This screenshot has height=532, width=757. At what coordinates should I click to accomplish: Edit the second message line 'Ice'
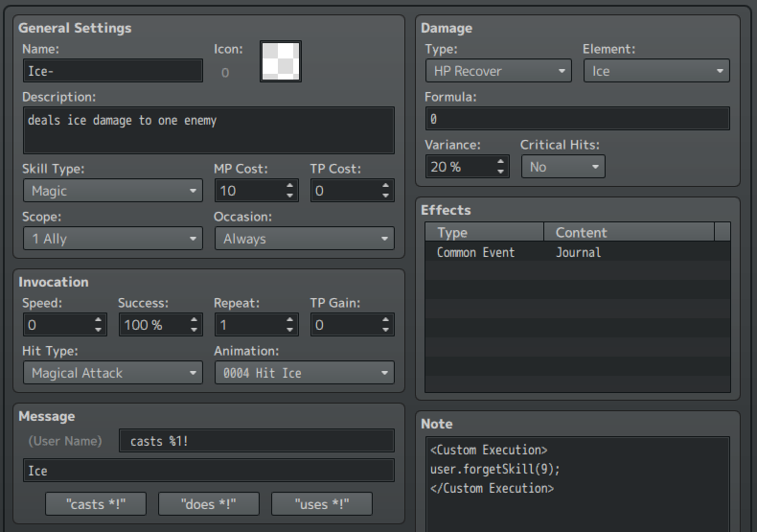tap(209, 471)
